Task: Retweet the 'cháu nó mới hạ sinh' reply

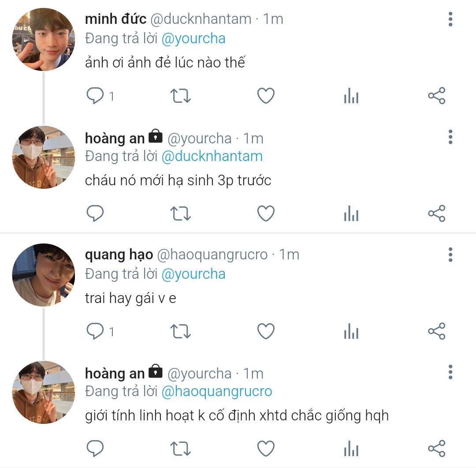Action: tap(180, 213)
